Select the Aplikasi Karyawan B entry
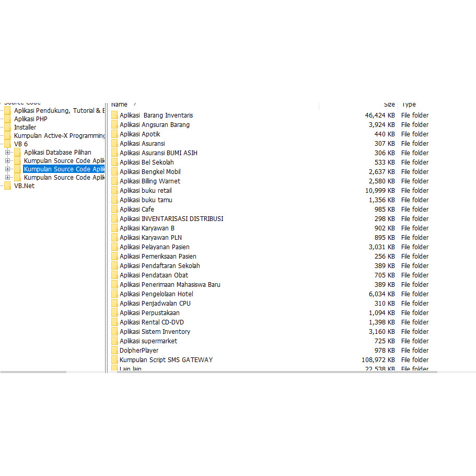This screenshot has width=476, height=476. (x=147, y=228)
